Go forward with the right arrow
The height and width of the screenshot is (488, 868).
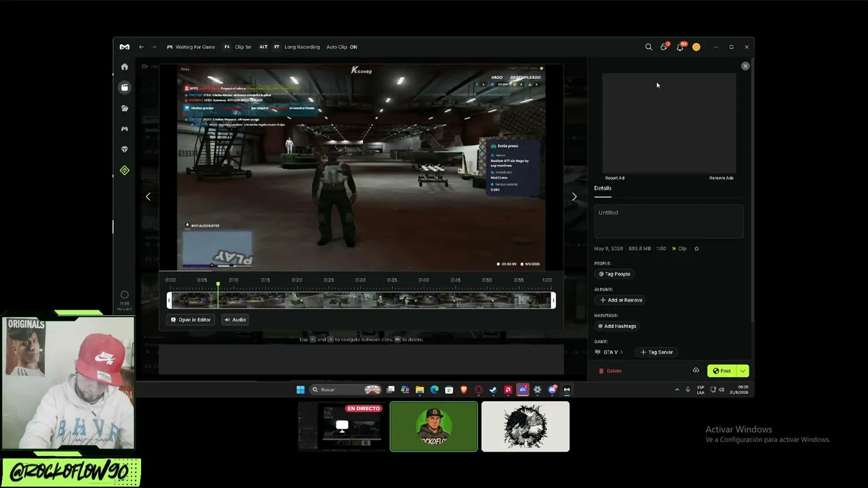[x=154, y=47]
